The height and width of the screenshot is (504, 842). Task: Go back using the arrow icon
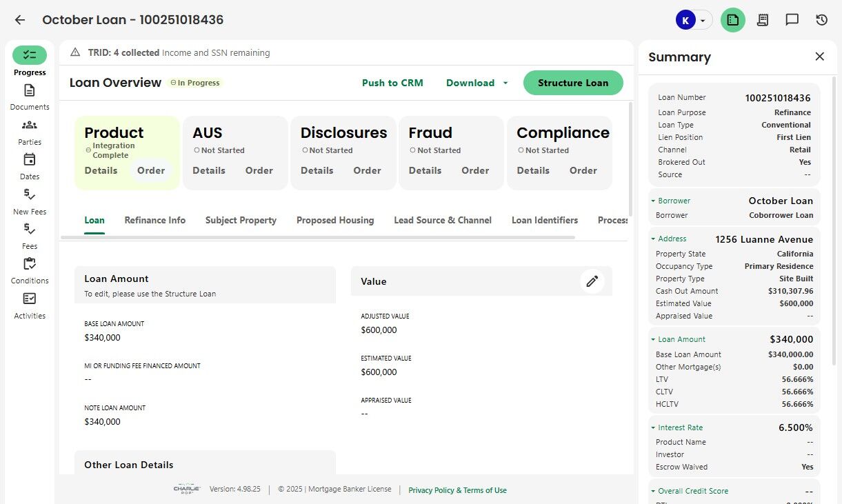tap(20, 20)
